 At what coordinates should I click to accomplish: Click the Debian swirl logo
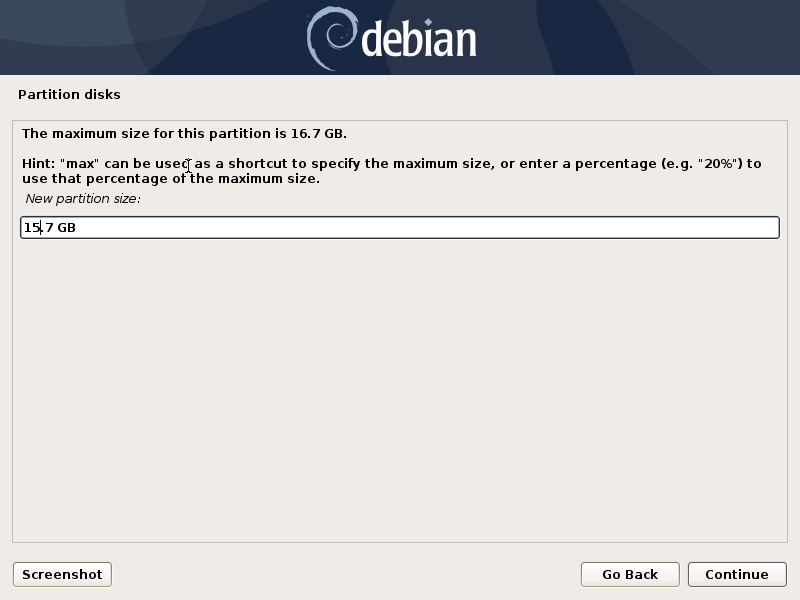[332, 38]
